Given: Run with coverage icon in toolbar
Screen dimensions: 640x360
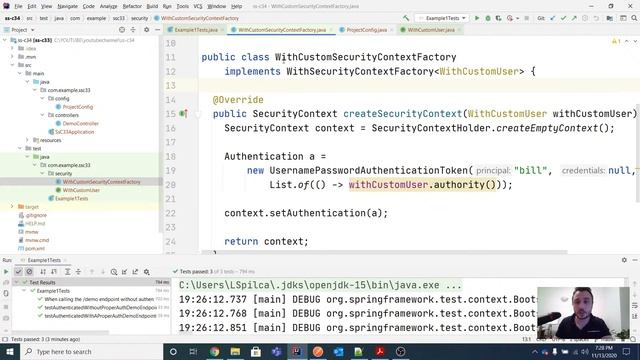Looking at the screenshot, I should tap(498, 18).
